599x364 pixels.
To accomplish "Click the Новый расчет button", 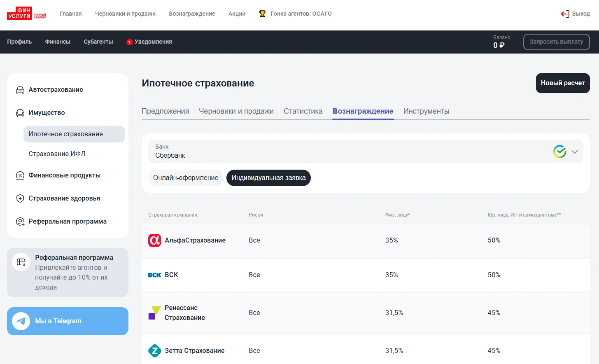I will coord(563,83).
